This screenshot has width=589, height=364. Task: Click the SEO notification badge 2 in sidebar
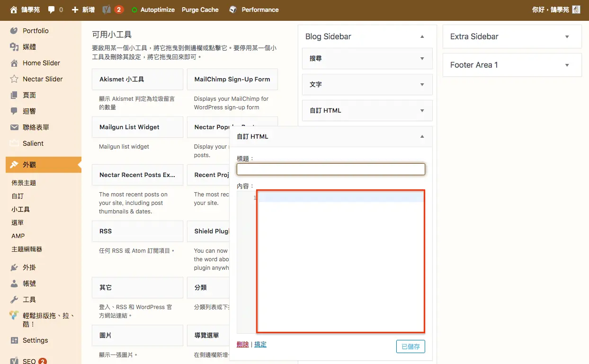pyautogui.click(x=43, y=361)
